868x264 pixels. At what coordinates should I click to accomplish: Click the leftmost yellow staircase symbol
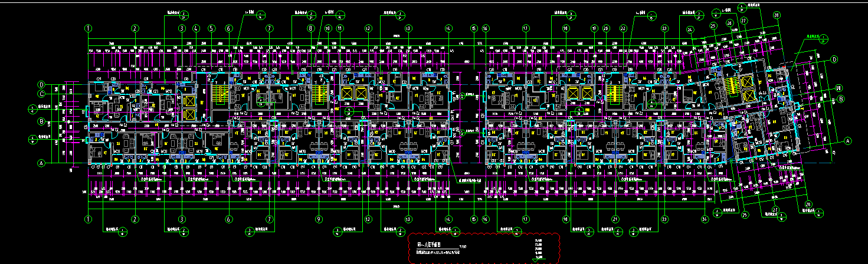(221, 93)
